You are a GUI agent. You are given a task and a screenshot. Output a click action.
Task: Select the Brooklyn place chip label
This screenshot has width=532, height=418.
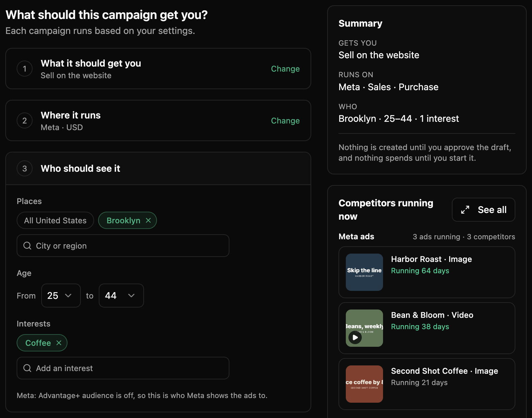click(x=123, y=220)
